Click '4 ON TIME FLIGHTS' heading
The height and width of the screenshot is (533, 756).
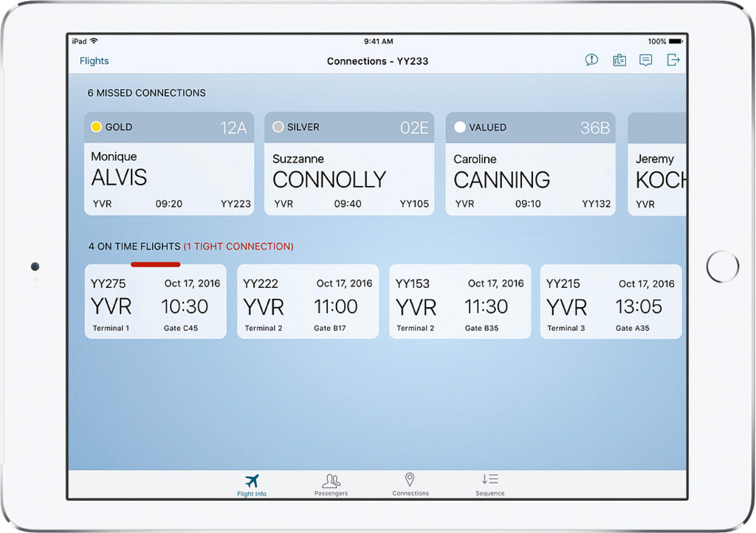(134, 247)
